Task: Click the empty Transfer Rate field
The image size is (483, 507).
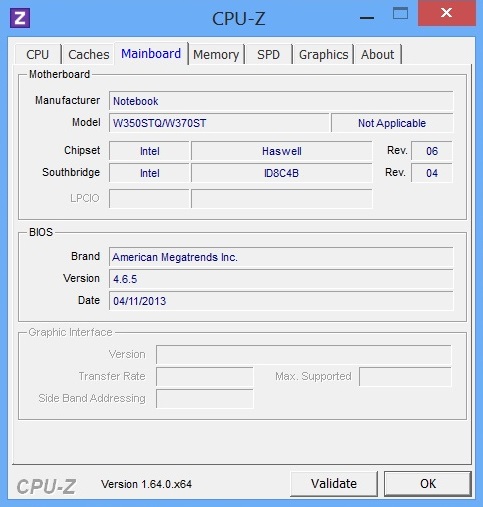Action: click(x=205, y=377)
